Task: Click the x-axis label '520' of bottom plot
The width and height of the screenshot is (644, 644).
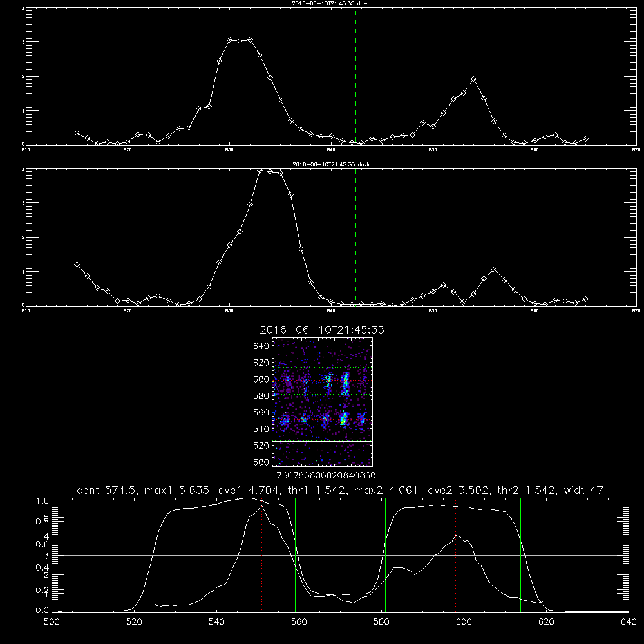Action: [134, 622]
